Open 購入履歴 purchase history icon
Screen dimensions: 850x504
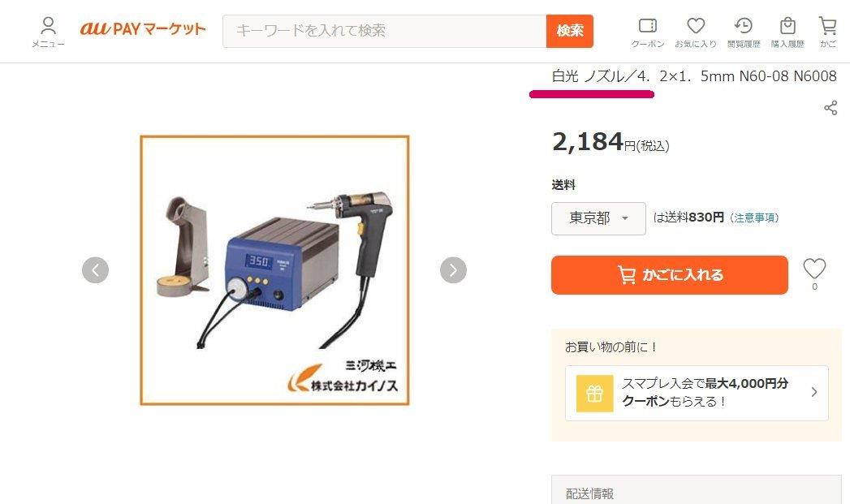787,32
